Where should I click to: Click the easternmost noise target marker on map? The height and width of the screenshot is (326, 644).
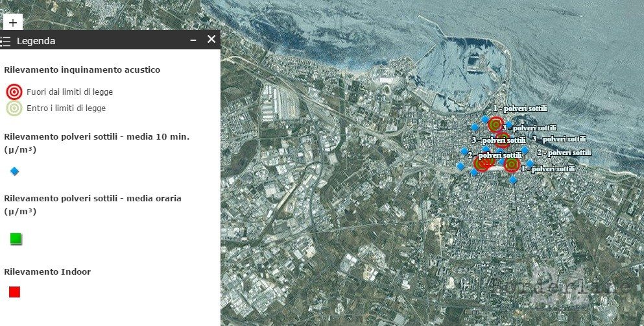coord(512,165)
